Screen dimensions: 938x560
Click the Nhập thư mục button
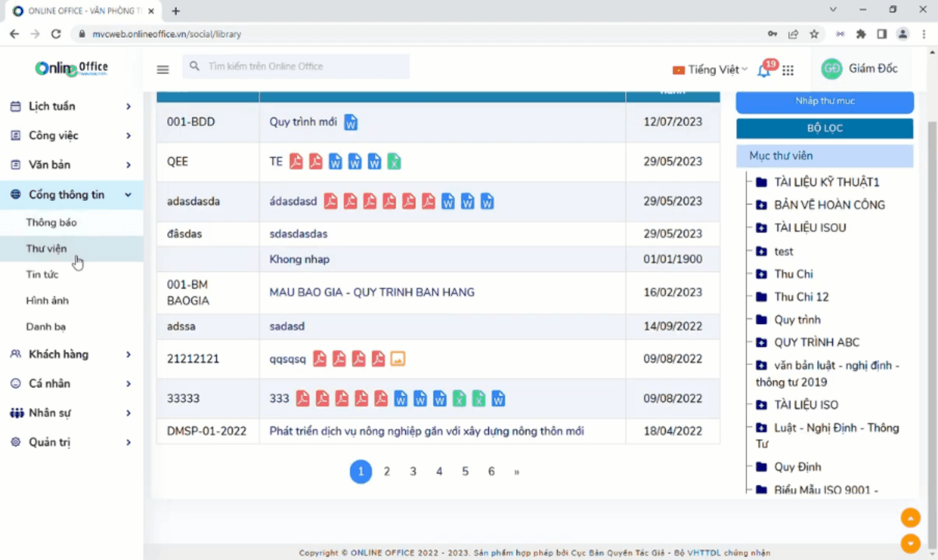[824, 101]
